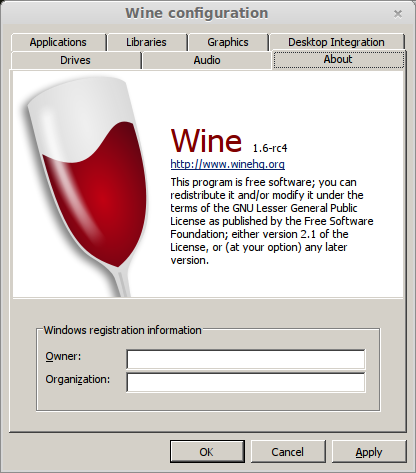Switch to the Audio tab

(x=207, y=60)
